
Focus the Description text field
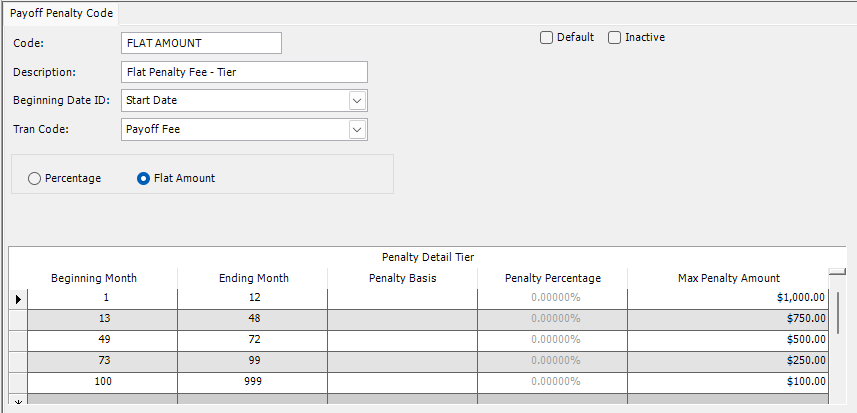click(x=244, y=72)
